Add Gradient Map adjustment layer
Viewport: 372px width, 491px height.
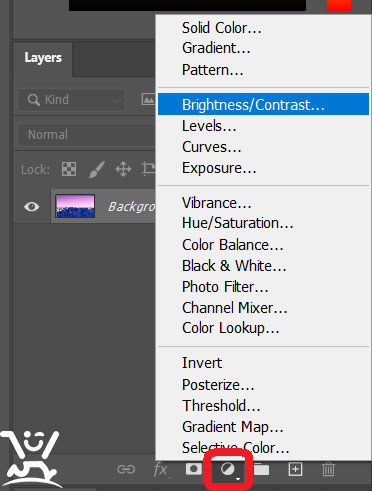coord(263,427)
